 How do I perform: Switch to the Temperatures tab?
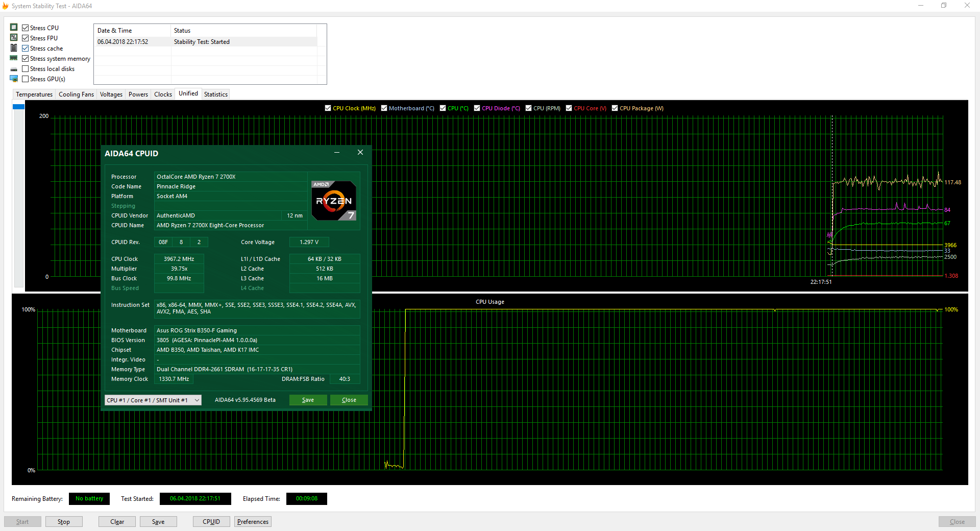click(x=34, y=94)
